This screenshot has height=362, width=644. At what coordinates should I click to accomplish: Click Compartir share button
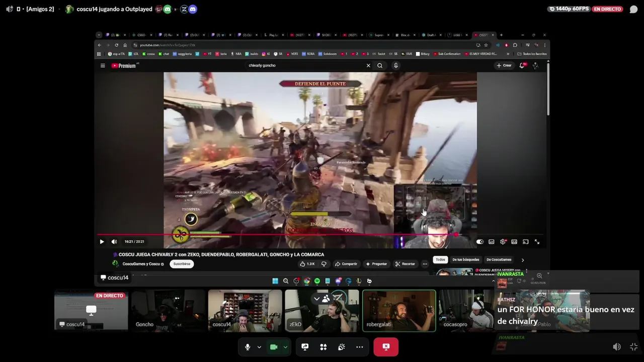[x=346, y=264]
